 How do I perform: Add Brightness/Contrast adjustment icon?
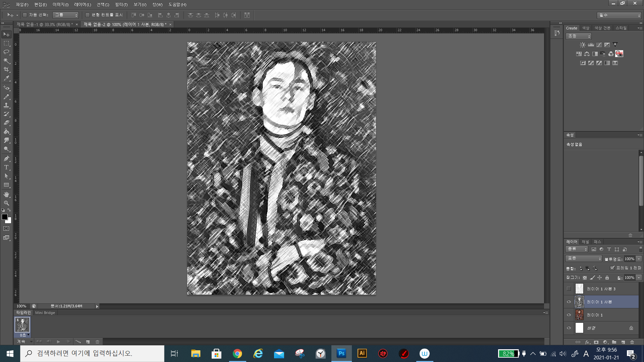583,45
